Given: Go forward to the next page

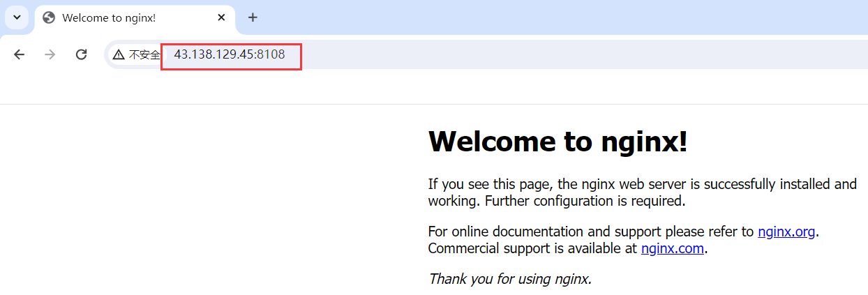Looking at the screenshot, I should 50,54.
